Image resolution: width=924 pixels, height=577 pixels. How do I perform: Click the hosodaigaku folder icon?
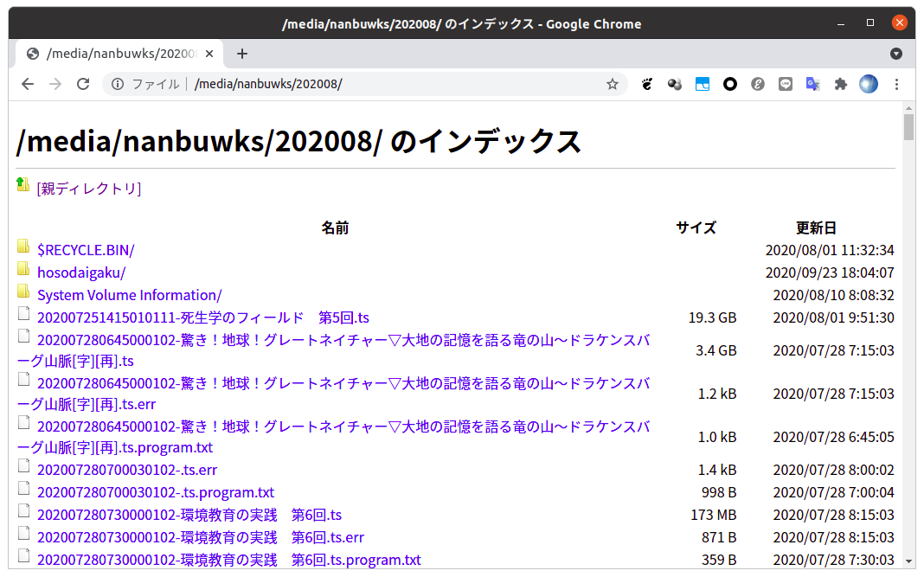pyautogui.click(x=23, y=268)
